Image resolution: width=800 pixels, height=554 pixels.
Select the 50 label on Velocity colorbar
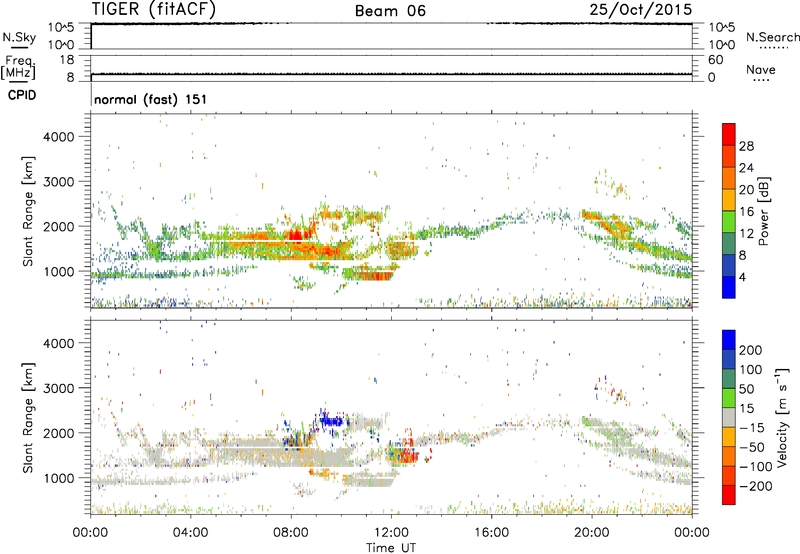[x=746, y=389]
